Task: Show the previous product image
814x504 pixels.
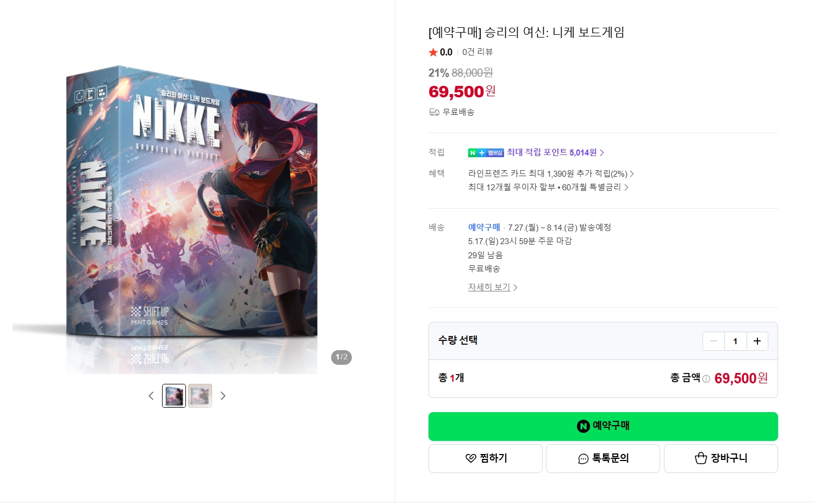Action: click(151, 396)
